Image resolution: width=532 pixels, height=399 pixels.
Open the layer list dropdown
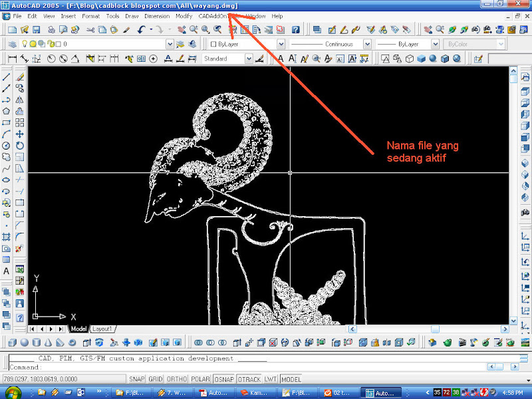click(x=170, y=44)
